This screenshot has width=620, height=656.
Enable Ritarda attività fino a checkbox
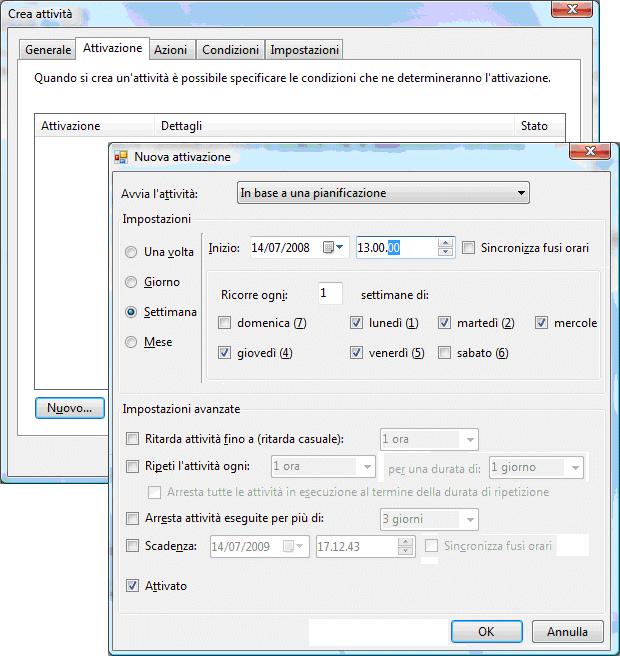click(x=133, y=438)
